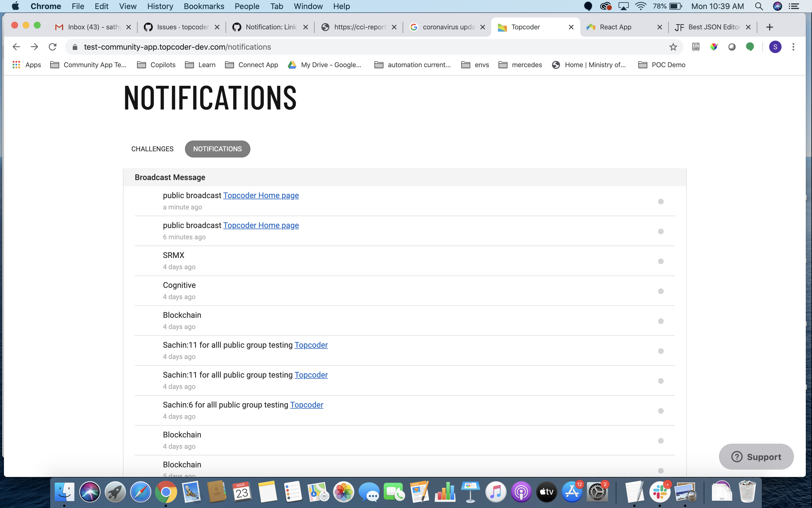The height and width of the screenshot is (508, 812).
Task: Open System Preferences gear in Dock
Action: (597, 492)
